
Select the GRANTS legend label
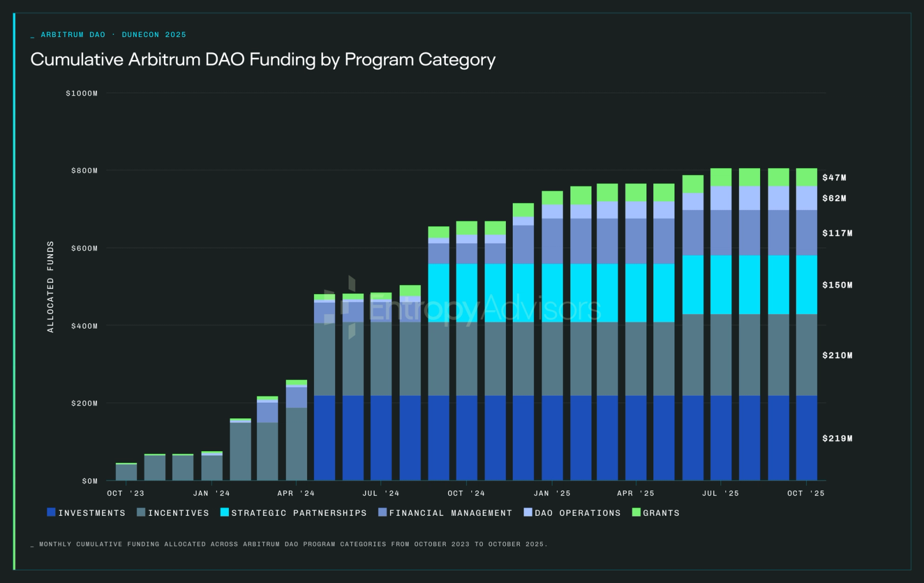click(661, 513)
